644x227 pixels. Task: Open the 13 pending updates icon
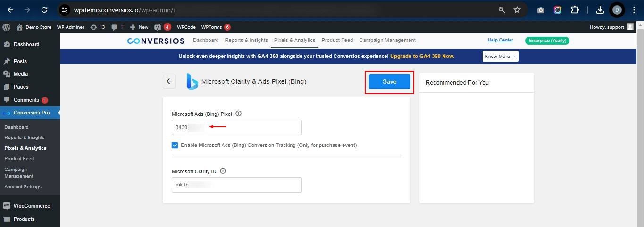tap(97, 27)
